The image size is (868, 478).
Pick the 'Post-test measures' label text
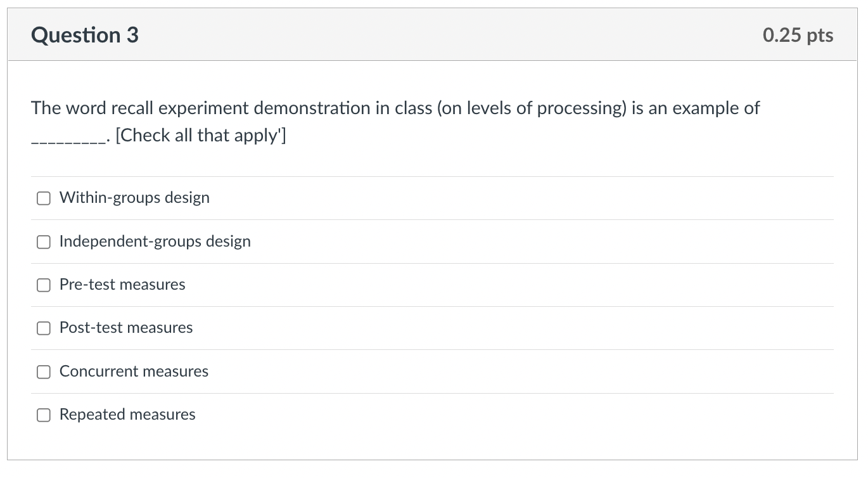coord(126,328)
